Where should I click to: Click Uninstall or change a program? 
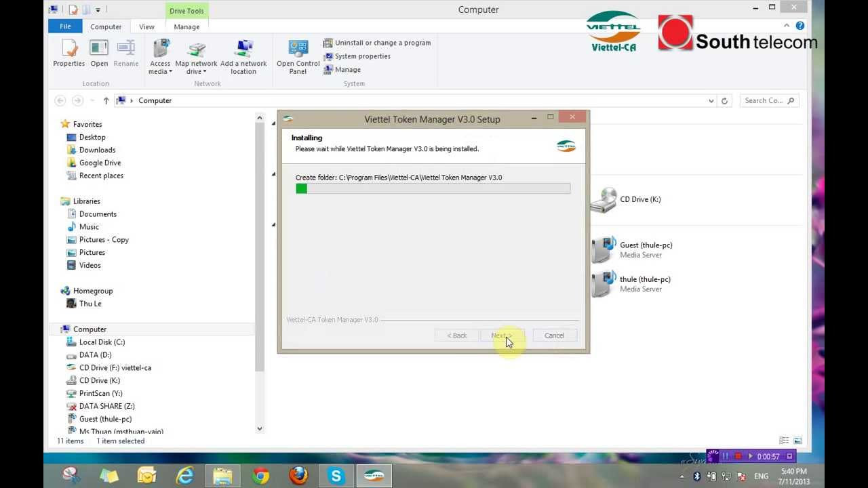point(377,43)
